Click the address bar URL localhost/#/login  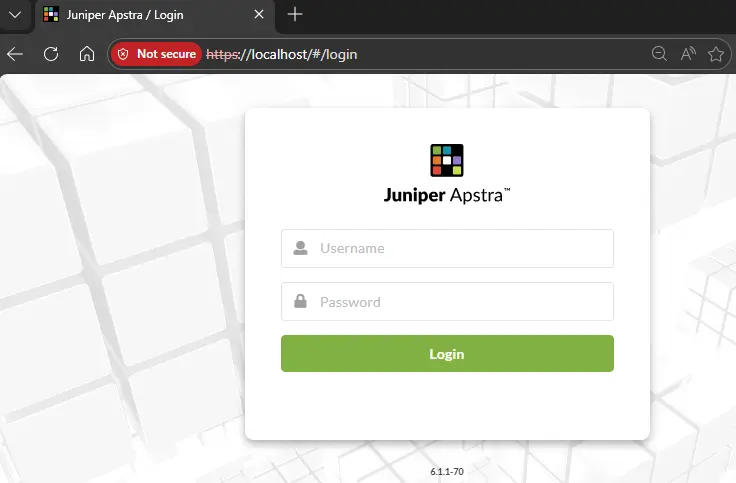[x=282, y=54]
